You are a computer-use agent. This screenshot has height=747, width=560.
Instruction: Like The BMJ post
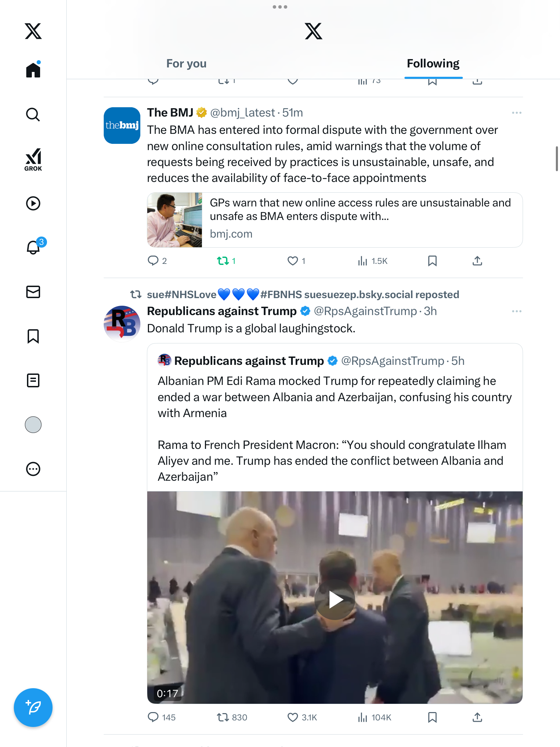click(x=293, y=261)
